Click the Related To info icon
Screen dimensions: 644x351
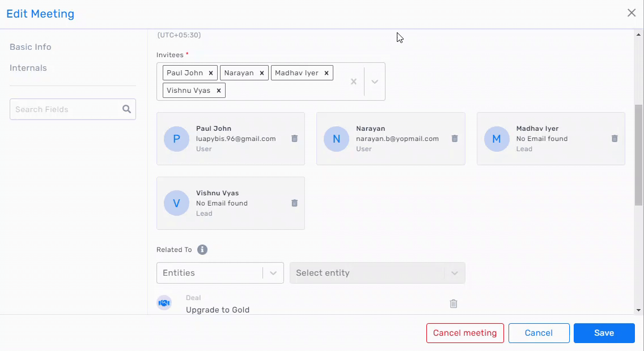tap(202, 250)
